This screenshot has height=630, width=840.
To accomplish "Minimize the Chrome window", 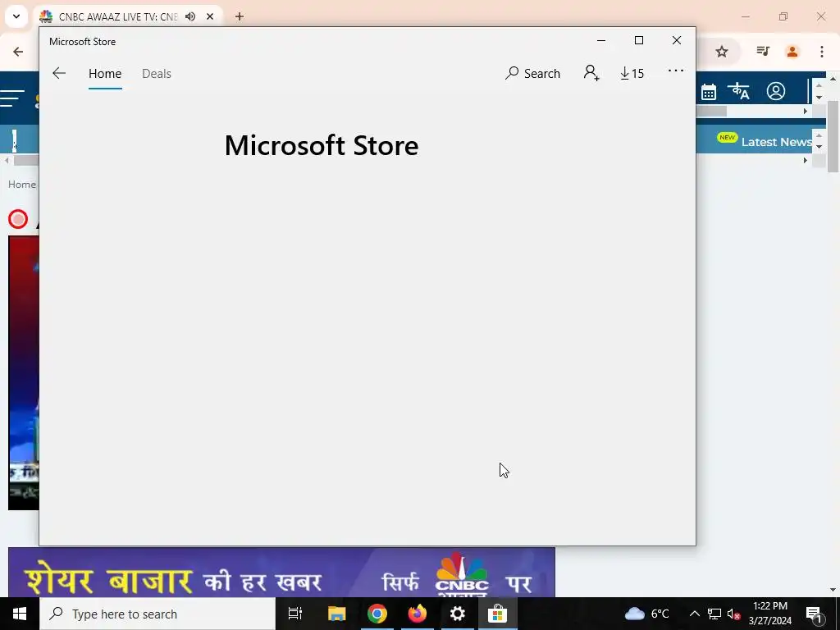I will tap(745, 16).
